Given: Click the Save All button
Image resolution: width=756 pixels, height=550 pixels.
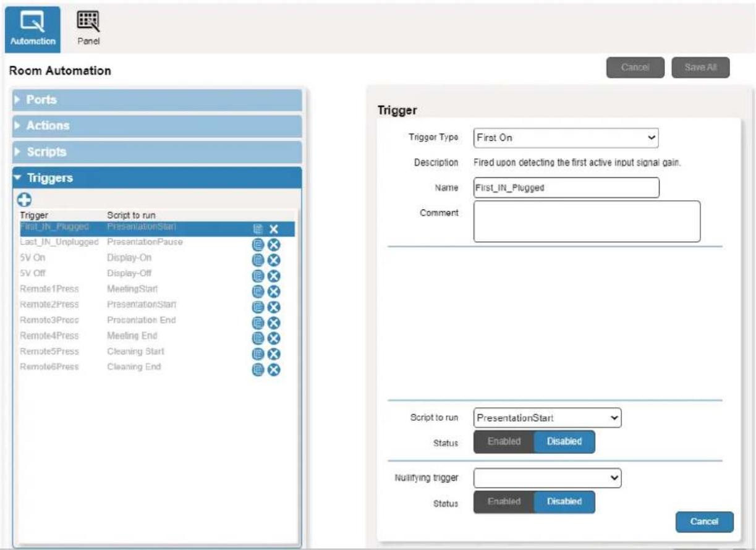Looking at the screenshot, I should (x=700, y=67).
